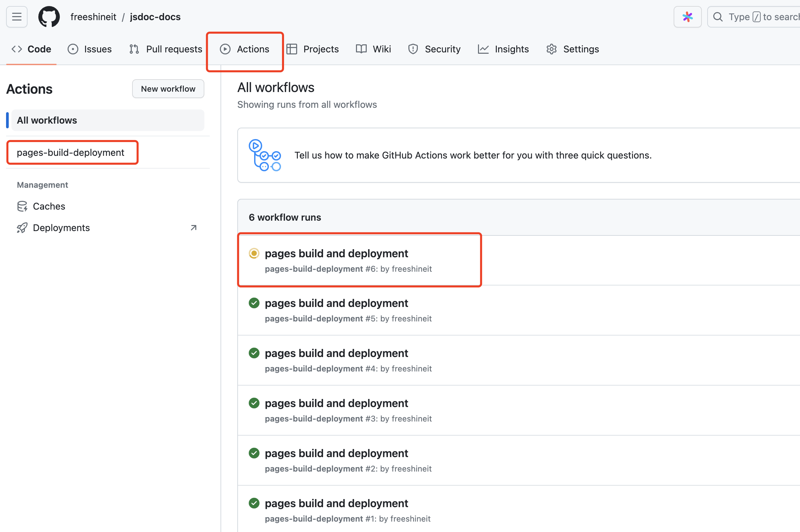800x532 pixels.
Task: Open pages build and deployment run #3
Action: 336,403
